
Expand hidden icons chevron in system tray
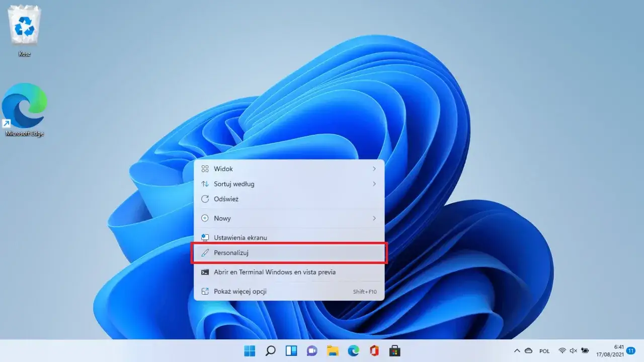[x=517, y=351]
